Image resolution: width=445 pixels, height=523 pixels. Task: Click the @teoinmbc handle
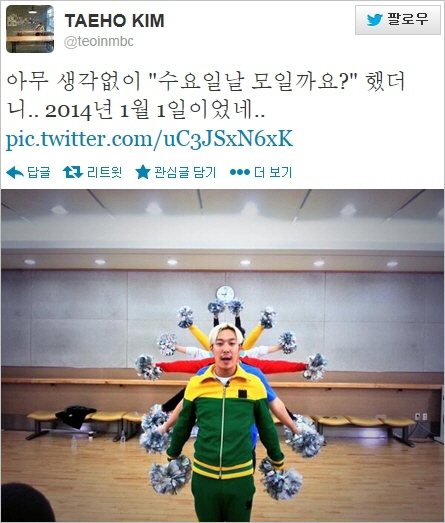click(x=98, y=42)
